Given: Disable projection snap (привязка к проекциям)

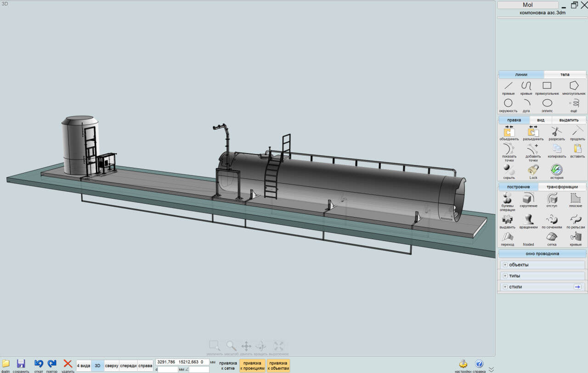Looking at the screenshot, I should click(x=252, y=366).
